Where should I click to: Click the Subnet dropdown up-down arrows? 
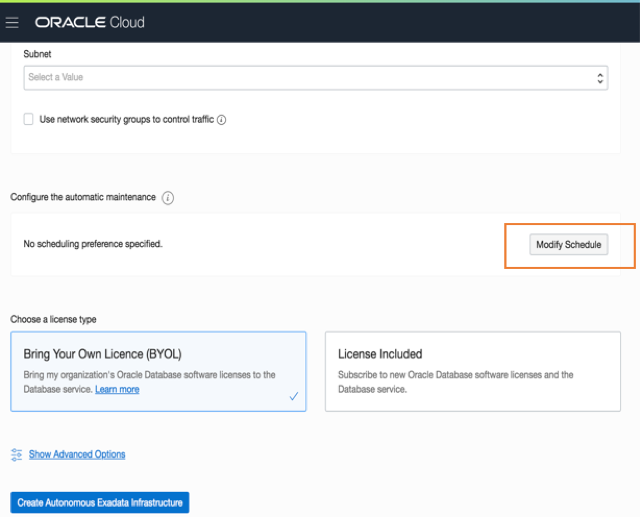[600, 78]
